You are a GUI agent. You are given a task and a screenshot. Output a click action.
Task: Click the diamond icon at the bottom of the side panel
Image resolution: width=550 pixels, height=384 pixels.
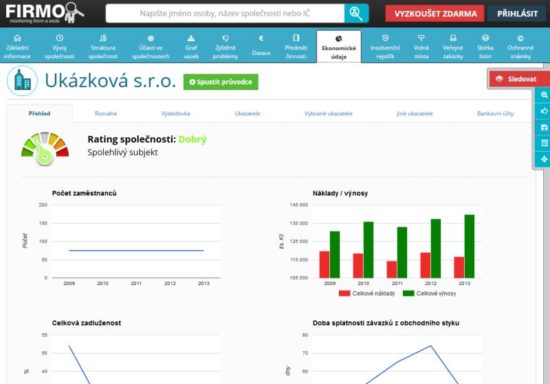coord(544,159)
